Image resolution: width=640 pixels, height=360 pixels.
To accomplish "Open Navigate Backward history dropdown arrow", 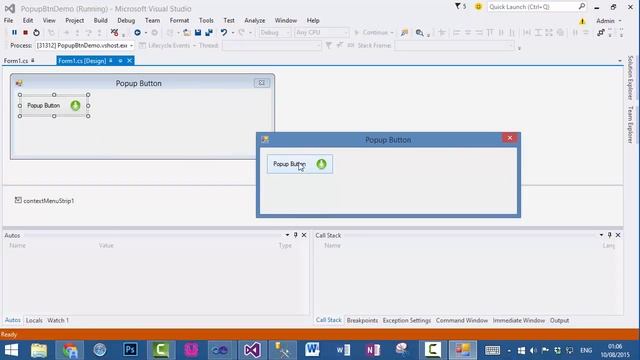I will pos(146,33).
